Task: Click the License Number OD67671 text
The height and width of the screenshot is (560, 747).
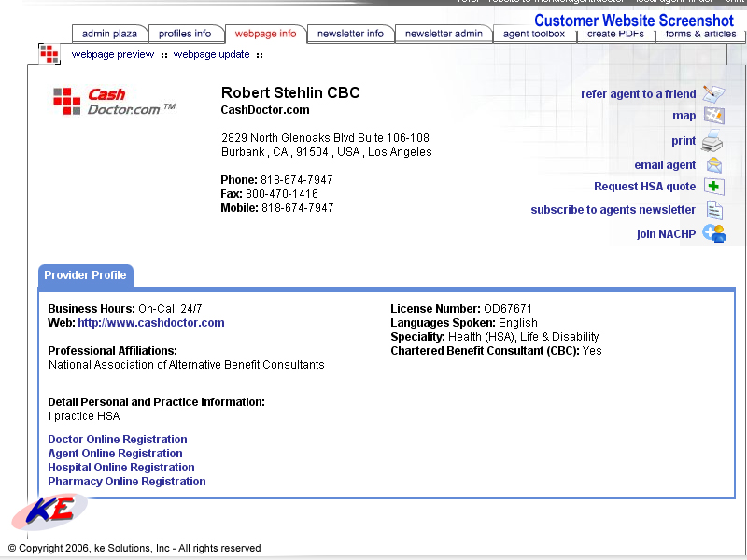Action: pyautogui.click(x=461, y=309)
